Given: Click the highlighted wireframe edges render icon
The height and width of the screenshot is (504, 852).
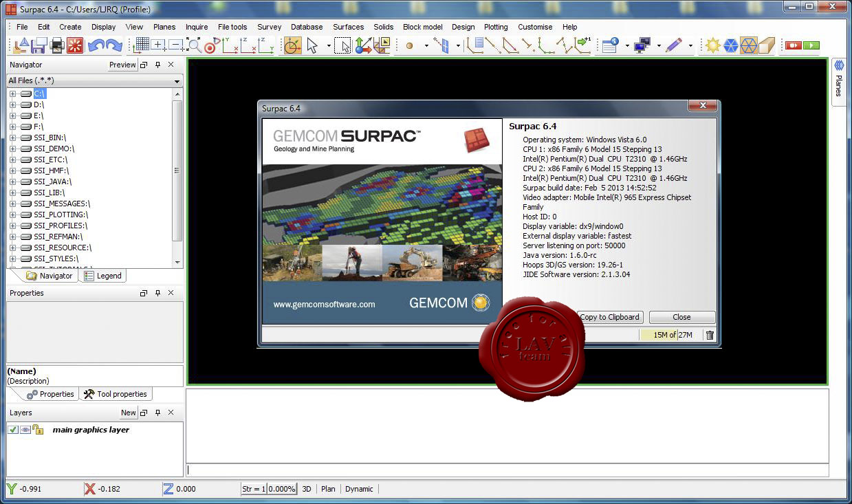Looking at the screenshot, I should tap(748, 45).
